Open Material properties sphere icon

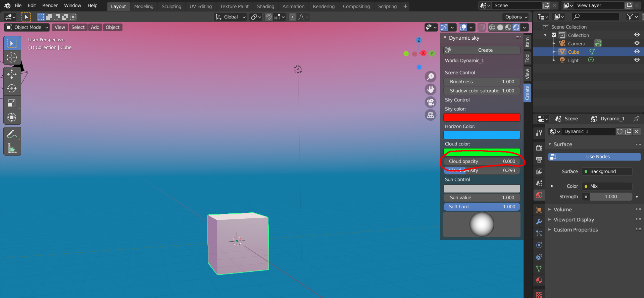(x=539, y=281)
